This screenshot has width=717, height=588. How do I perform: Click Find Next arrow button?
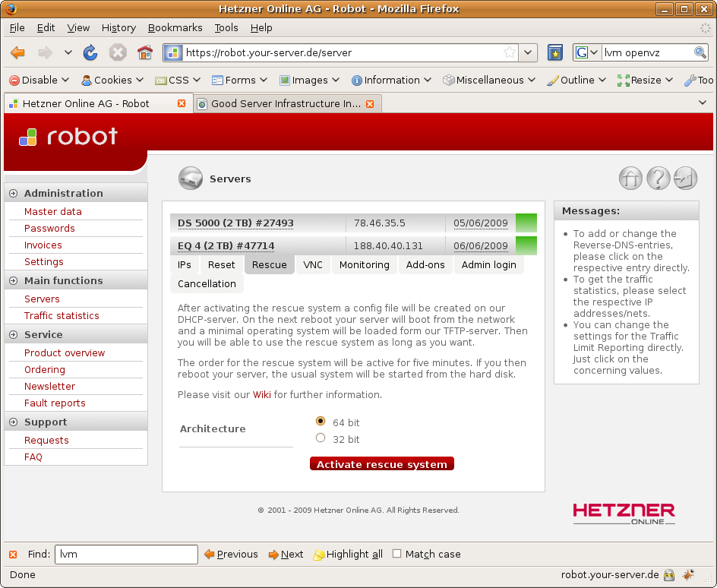[x=286, y=554]
